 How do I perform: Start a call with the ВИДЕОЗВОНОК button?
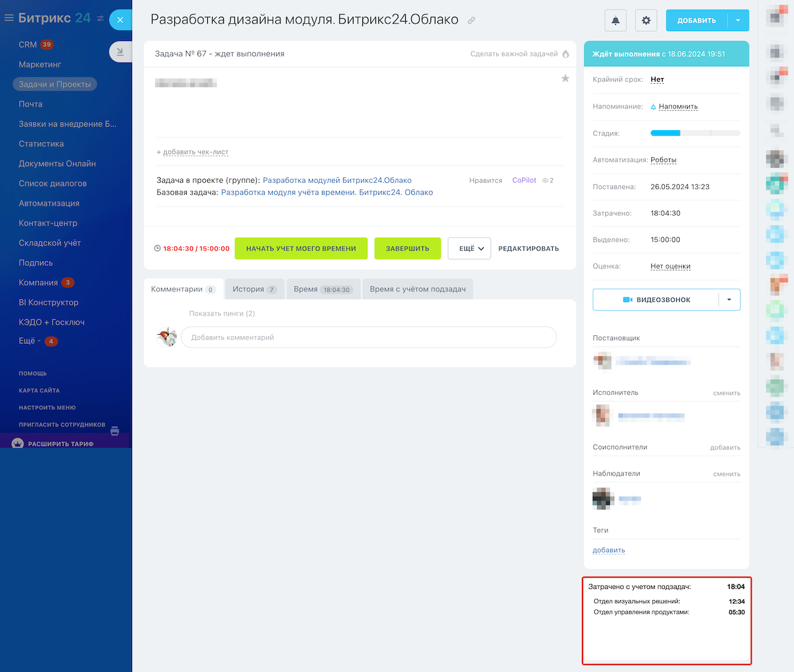(x=656, y=299)
